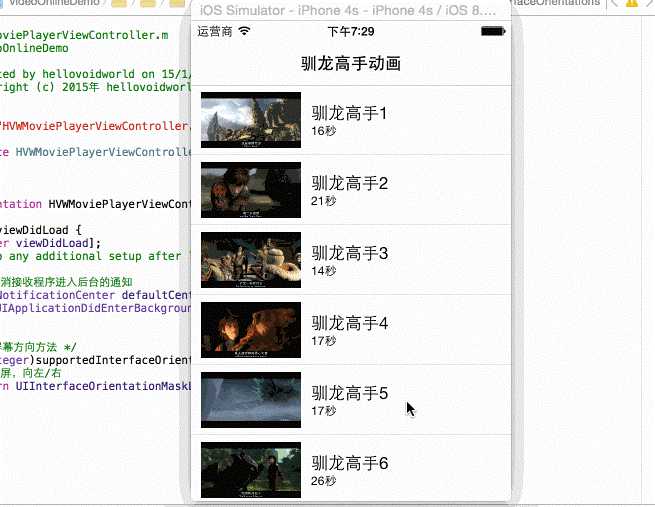Click the 26秒 duration label
The image size is (655, 507).
point(323,481)
